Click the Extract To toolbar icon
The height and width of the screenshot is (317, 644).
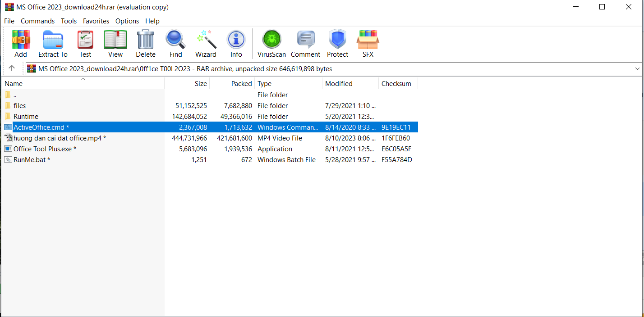53,40
